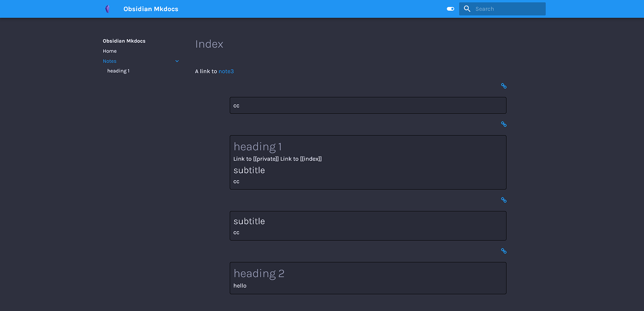Navigate to Home in the sidebar
644x311 pixels.
tap(110, 51)
